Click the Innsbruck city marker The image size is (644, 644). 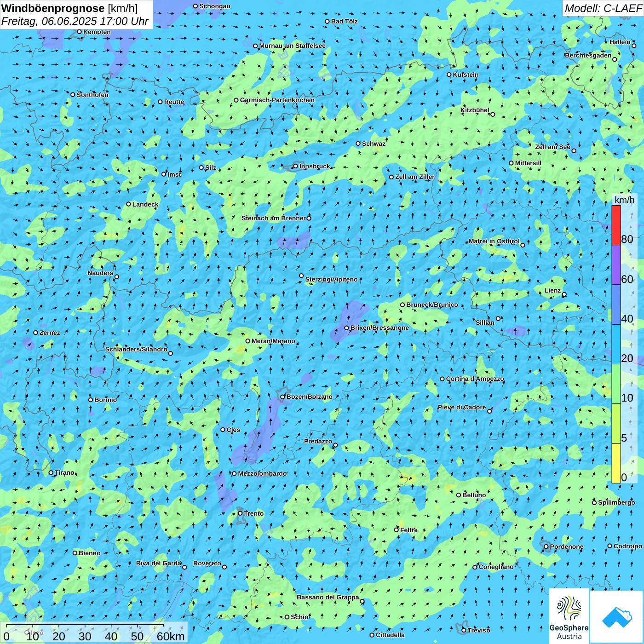pos(296,166)
